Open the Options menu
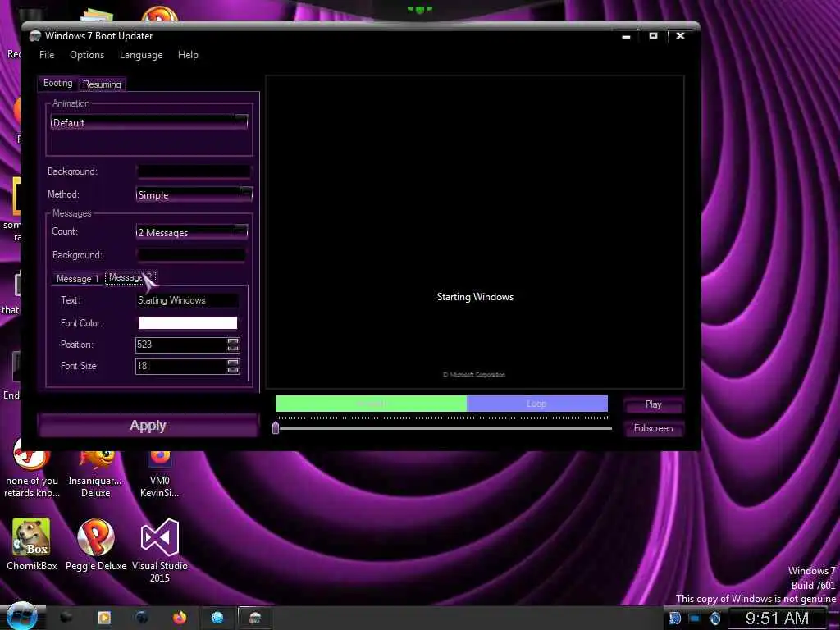This screenshot has height=630, width=840. [87, 55]
